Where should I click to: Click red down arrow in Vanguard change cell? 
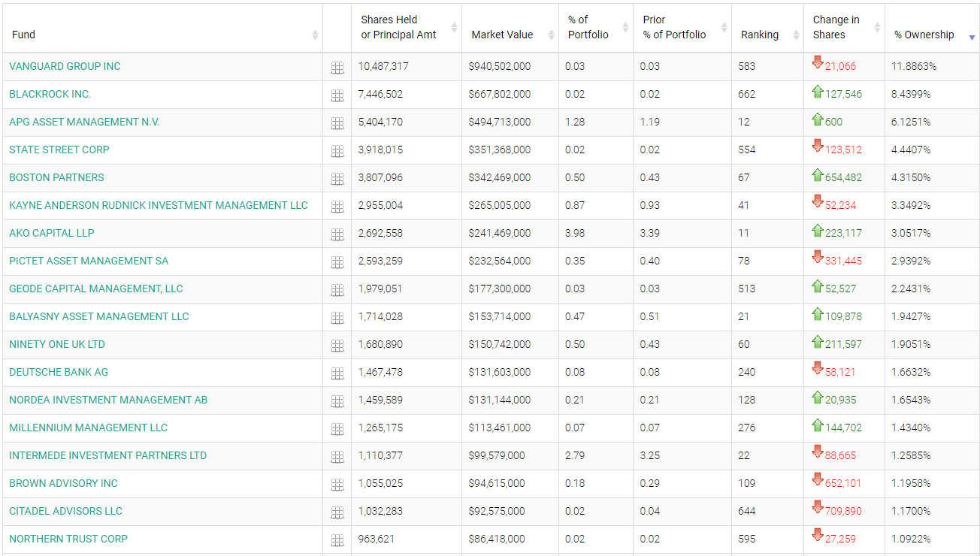[818, 63]
